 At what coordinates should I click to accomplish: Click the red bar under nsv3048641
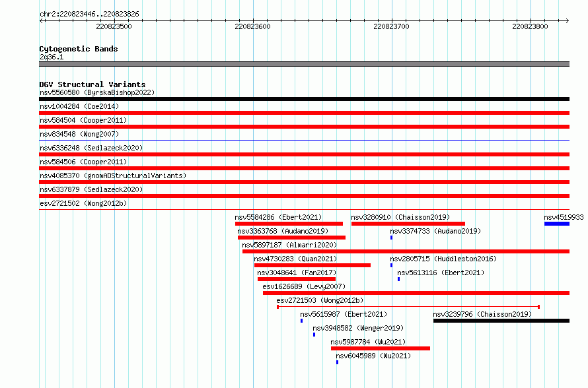297,279
